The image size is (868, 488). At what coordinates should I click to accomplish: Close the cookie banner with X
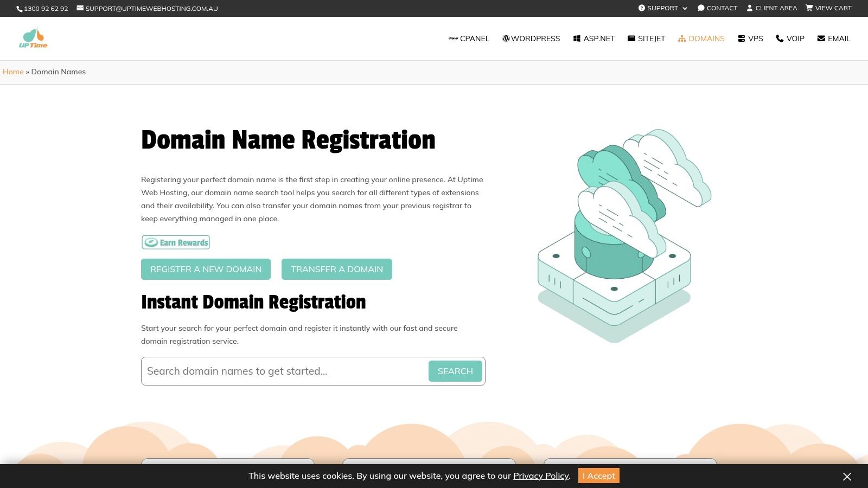point(847,476)
